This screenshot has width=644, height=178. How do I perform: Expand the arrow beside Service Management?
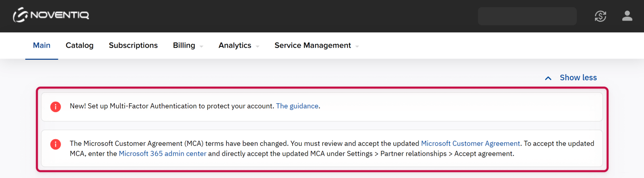click(x=357, y=46)
